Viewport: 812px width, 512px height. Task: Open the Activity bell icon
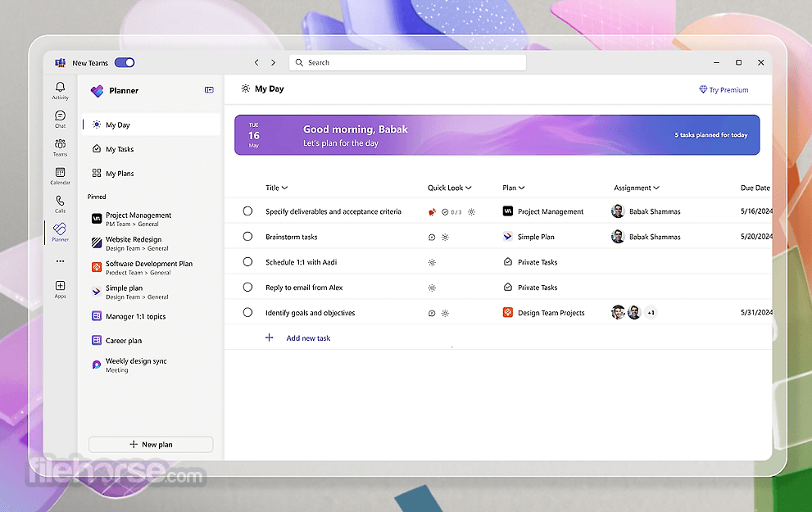[60, 87]
